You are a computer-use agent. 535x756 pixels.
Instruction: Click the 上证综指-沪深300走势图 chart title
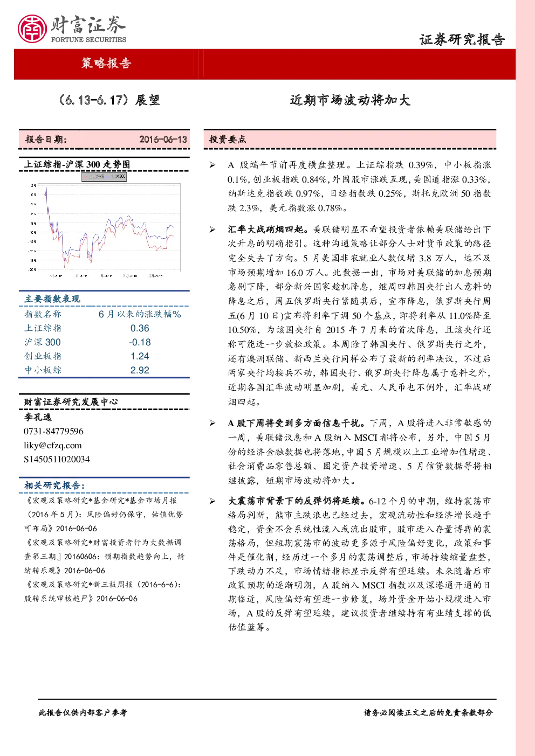point(77,164)
